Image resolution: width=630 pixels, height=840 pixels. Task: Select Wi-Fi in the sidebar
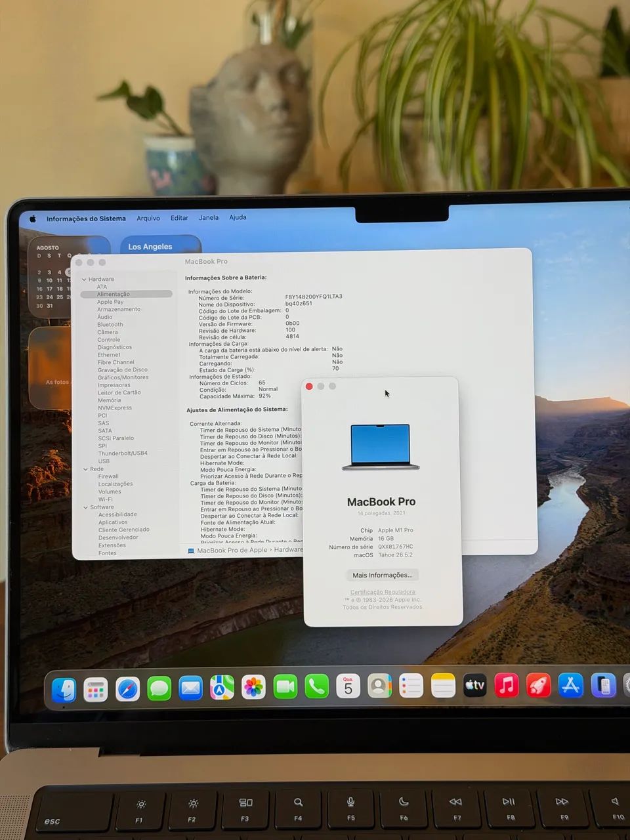(x=106, y=499)
